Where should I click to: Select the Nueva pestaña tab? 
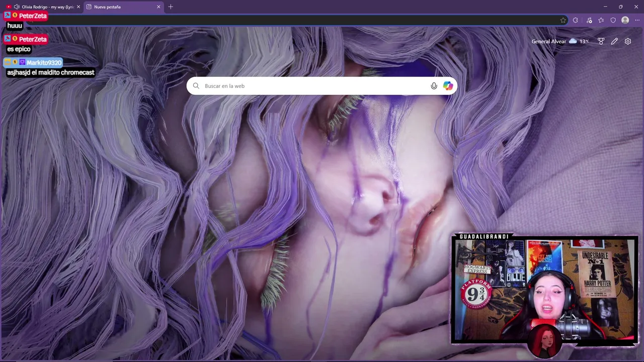[123, 7]
